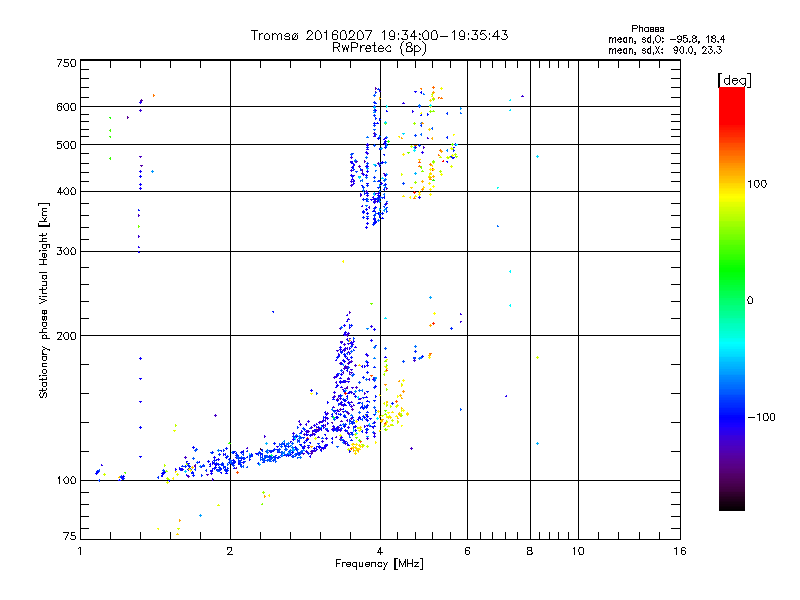
Task: Click the 'mean, sd,O: -95.8, 18.4' line
Action: click(666, 39)
